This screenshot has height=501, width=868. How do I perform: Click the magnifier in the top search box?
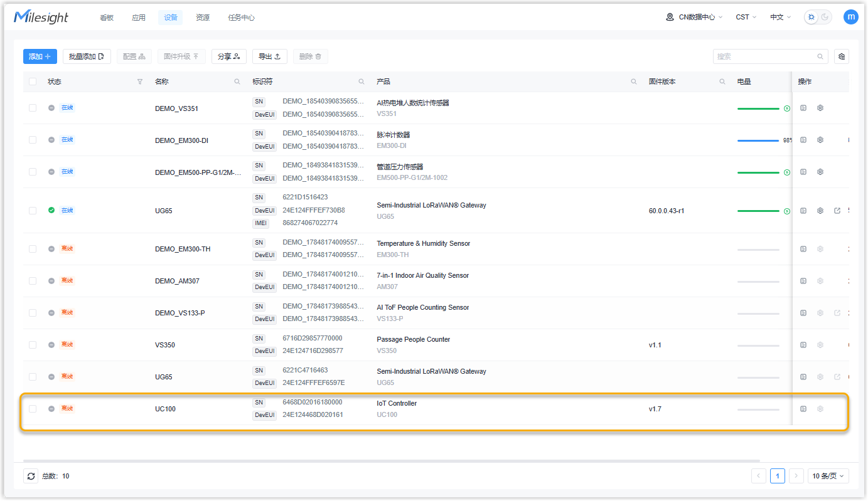(820, 56)
